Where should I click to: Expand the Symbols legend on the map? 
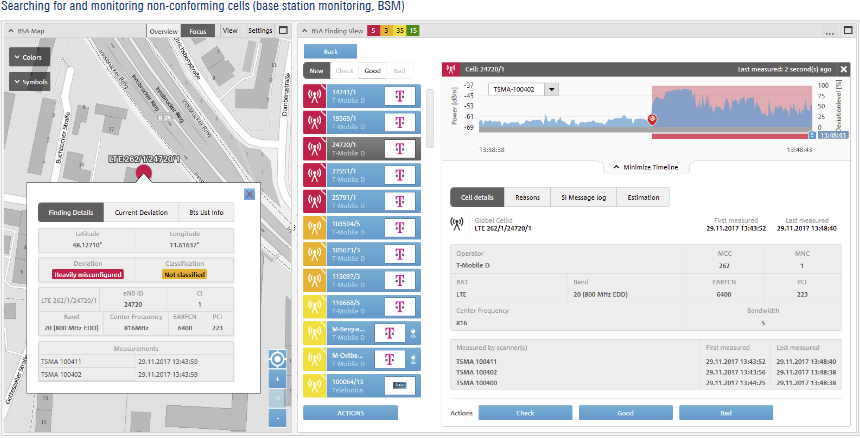click(x=29, y=81)
